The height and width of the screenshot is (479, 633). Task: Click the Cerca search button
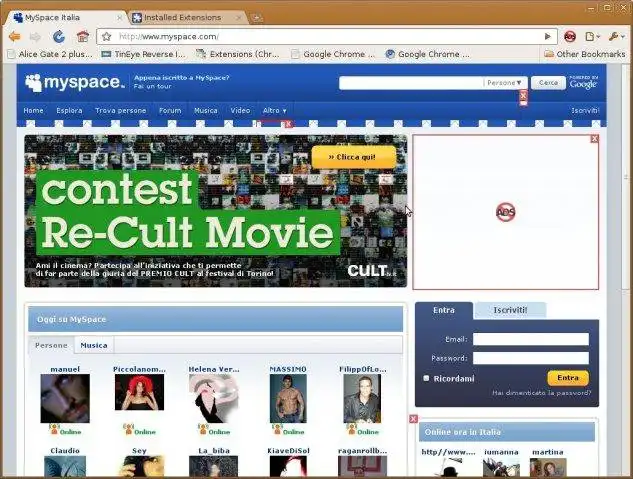[x=548, y=83]
